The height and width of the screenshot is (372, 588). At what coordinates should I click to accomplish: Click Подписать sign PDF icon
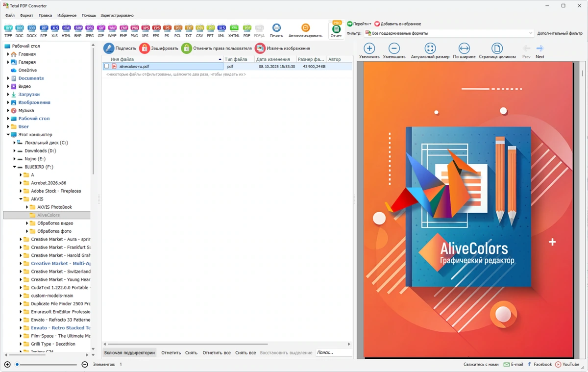click(120, 48)
